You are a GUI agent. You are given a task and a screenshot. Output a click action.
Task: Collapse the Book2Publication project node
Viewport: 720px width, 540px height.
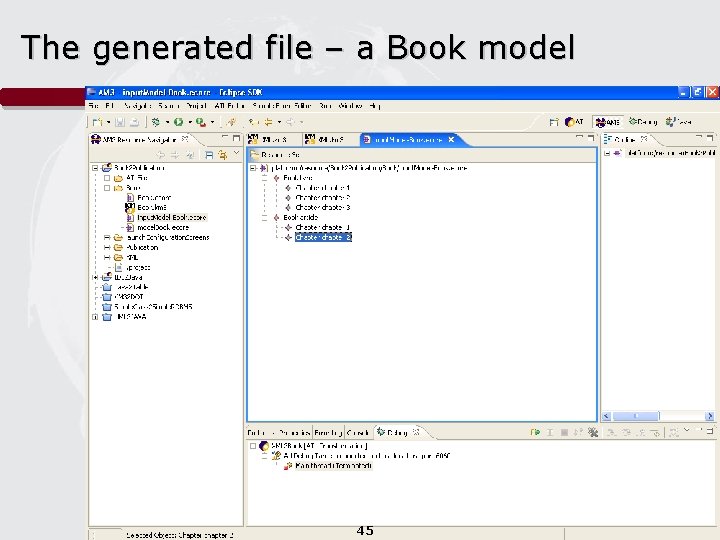point(96,168)
